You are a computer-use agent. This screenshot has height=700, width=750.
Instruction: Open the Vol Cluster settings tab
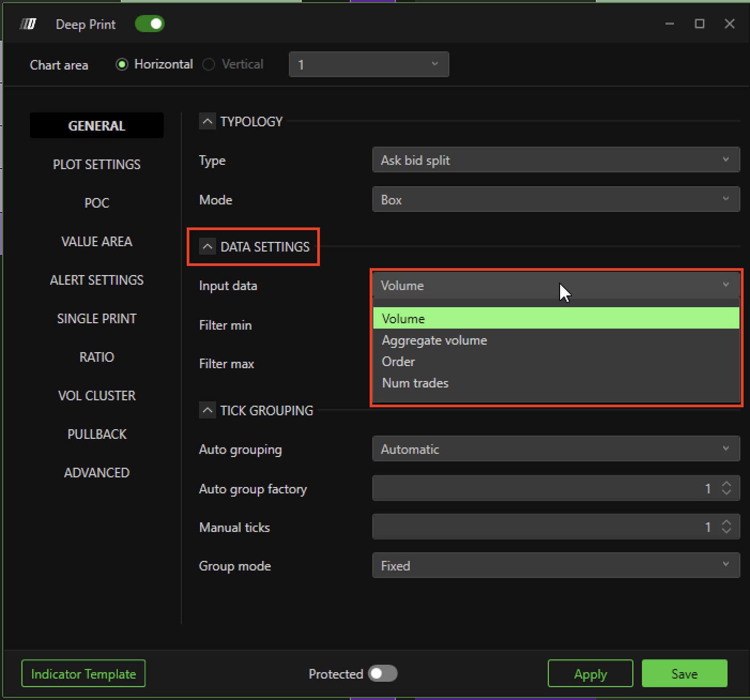point(97,395)
